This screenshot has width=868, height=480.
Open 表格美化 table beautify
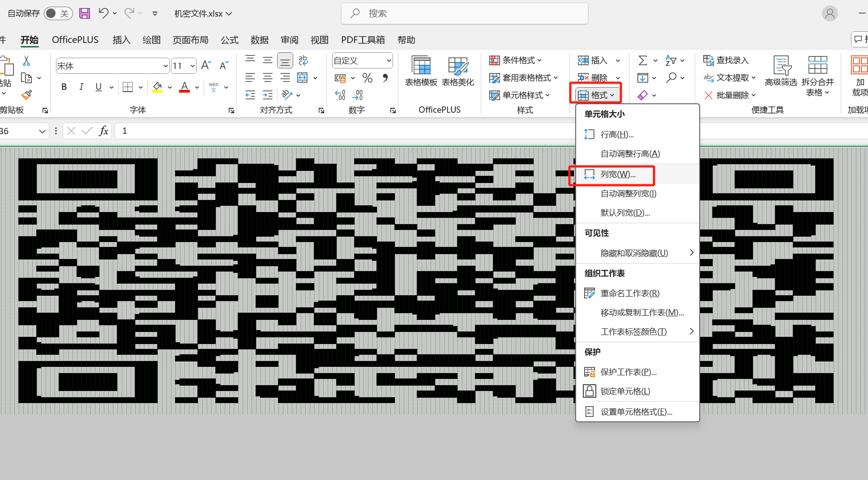point(458,72)
